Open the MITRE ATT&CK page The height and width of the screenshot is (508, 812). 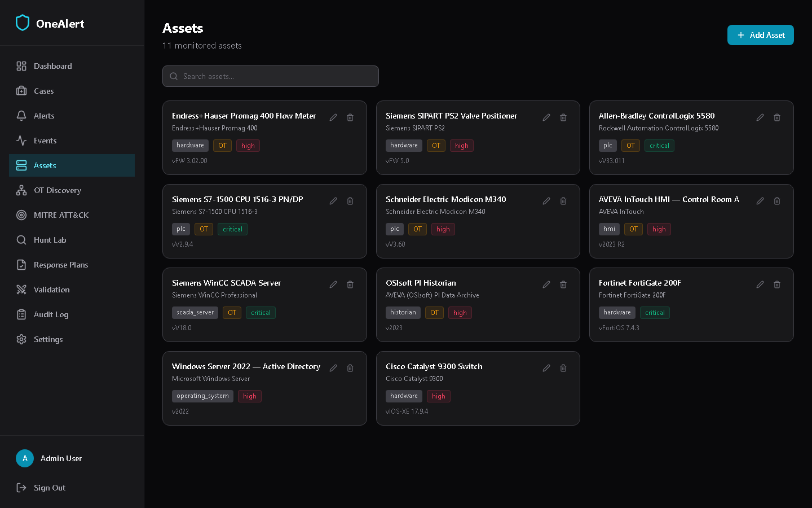72,215
